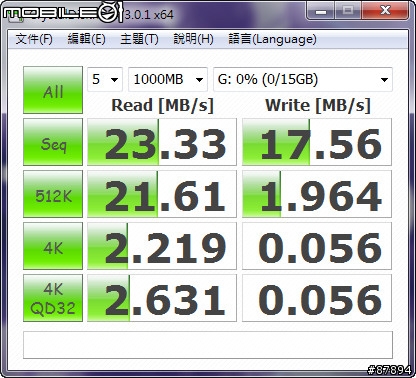
Task: Start the 512K random test
Action: pos(53,194)
